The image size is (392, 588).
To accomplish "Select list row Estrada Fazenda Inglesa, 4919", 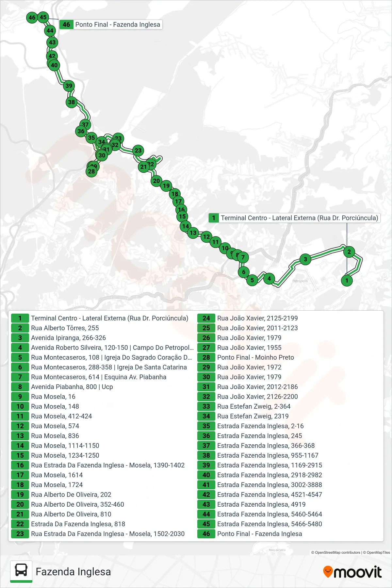I will [289, 504].
